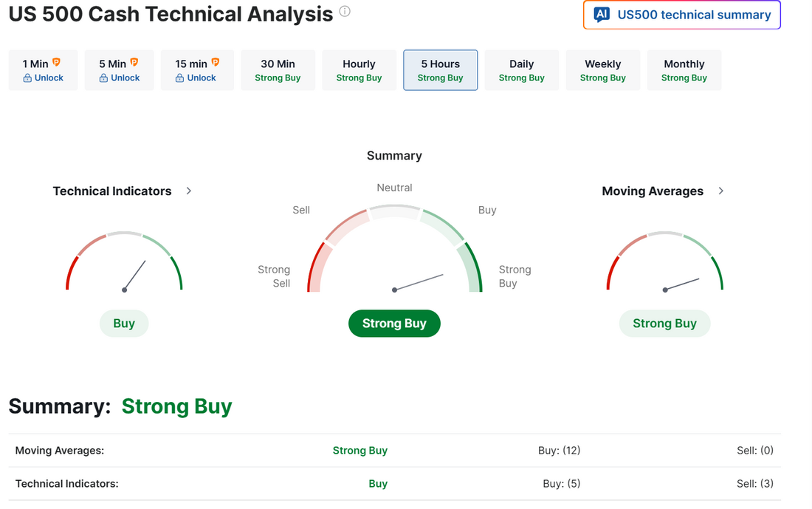Open the US500 technical summary button
The height and width of the screenshot is (509, 812).
(x=681, y=15)
